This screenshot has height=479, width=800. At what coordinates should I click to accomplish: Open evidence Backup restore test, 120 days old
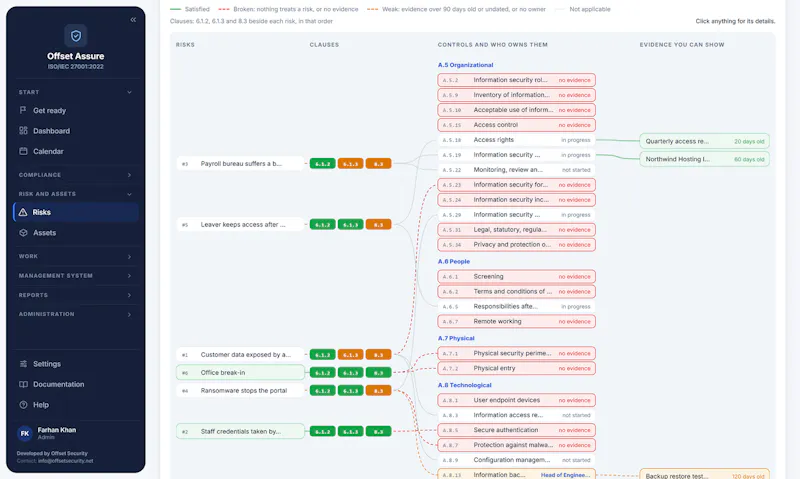click(x=704, y=474)
